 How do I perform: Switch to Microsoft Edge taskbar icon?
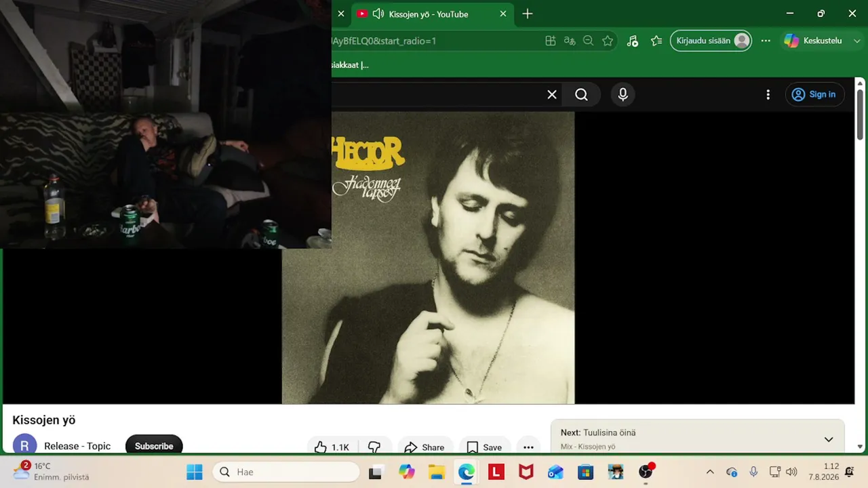click(x=467, y=472)
